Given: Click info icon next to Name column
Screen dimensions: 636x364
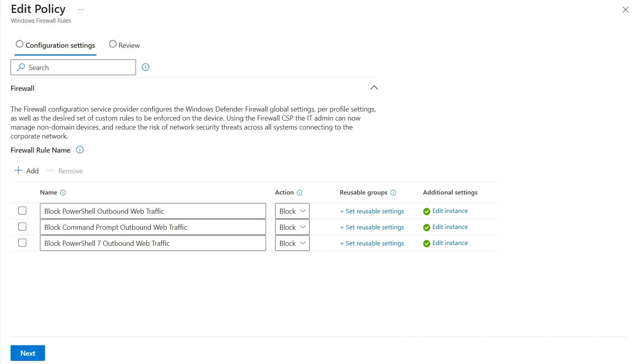Looking at the screenshot, I should click(63, 193).
